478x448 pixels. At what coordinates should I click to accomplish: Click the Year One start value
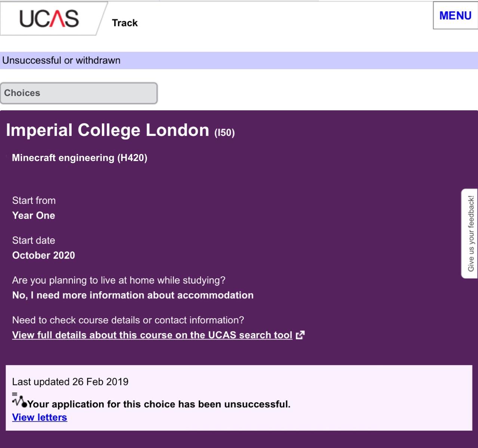34,216
